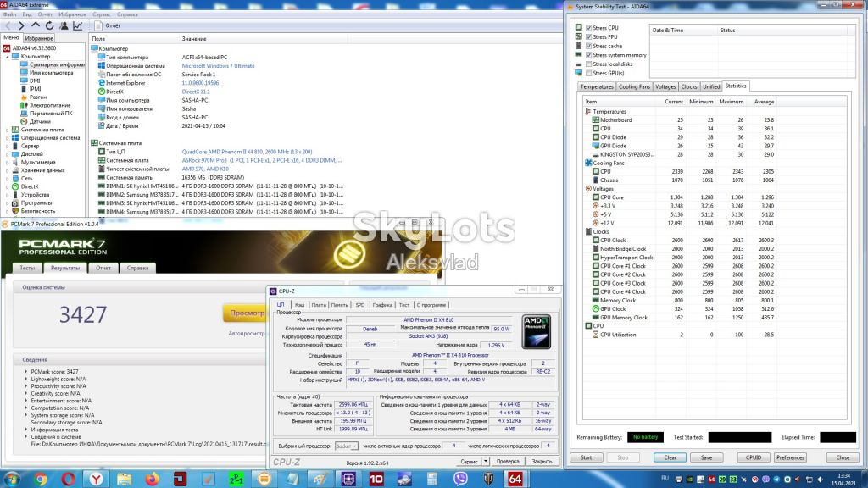The image size is (868, 488).
Task: Select DMI item in AIDA64 tree
Action: (x=35, y=80)
